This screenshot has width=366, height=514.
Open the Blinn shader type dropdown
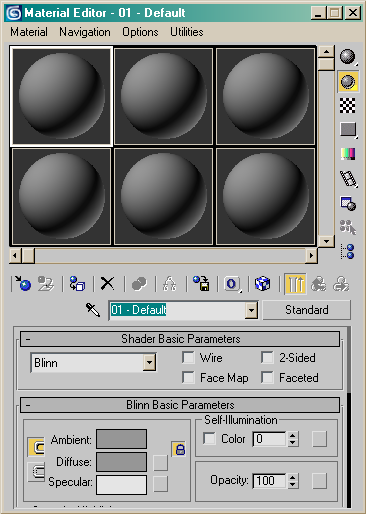pyautogui.click(x=93, y=363)
